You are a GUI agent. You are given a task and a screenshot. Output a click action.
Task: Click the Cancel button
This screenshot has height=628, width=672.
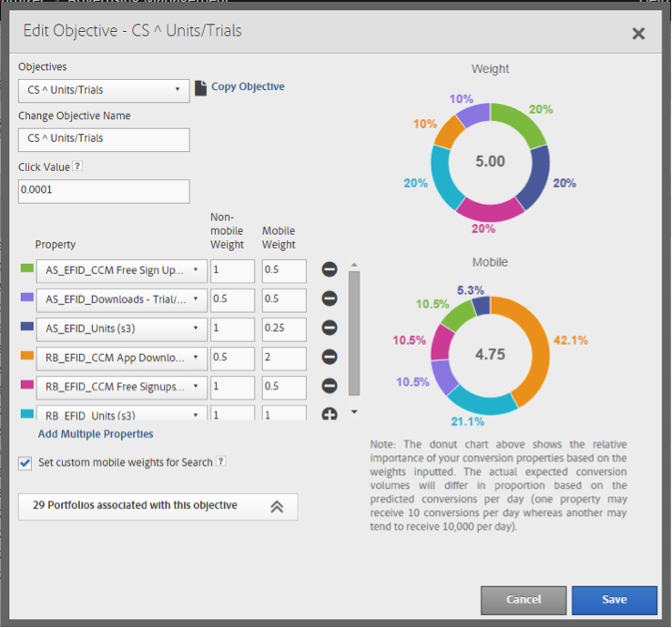point(524,600)
